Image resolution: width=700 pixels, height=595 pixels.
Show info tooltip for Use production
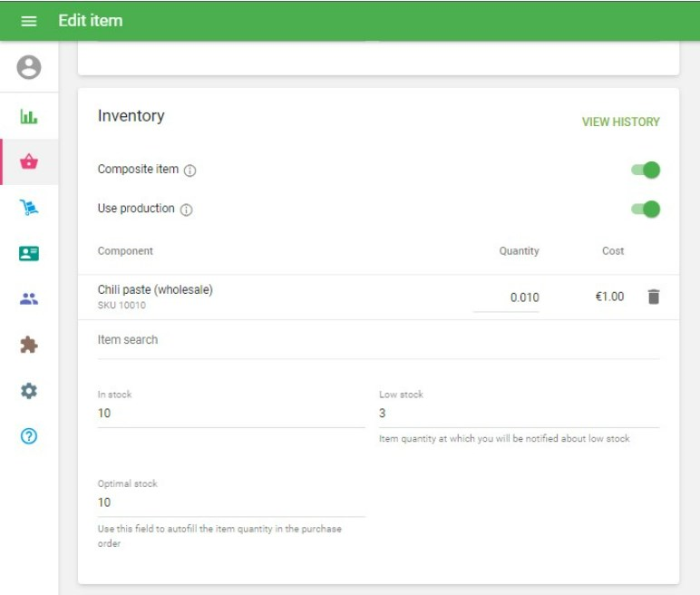186,210
